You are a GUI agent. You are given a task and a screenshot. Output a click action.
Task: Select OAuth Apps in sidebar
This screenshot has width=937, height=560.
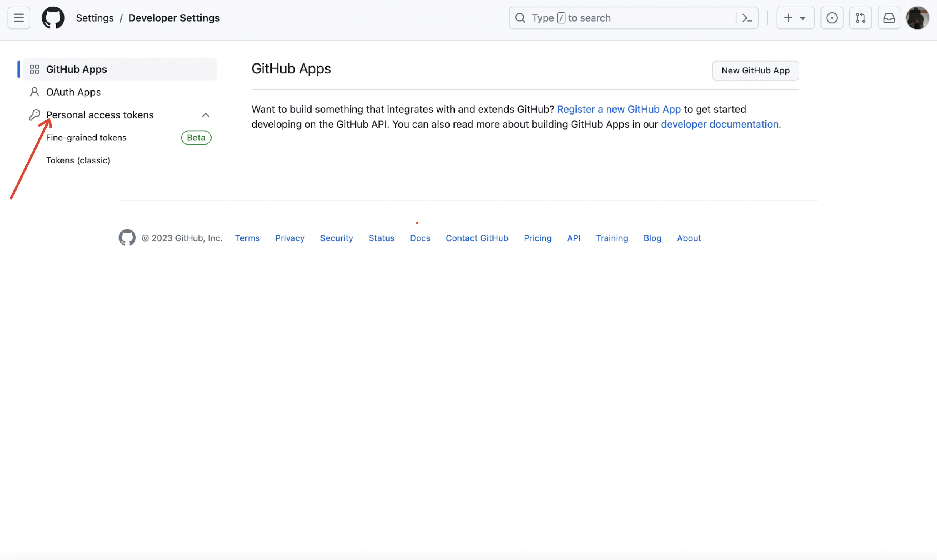(x=73, y=92)
